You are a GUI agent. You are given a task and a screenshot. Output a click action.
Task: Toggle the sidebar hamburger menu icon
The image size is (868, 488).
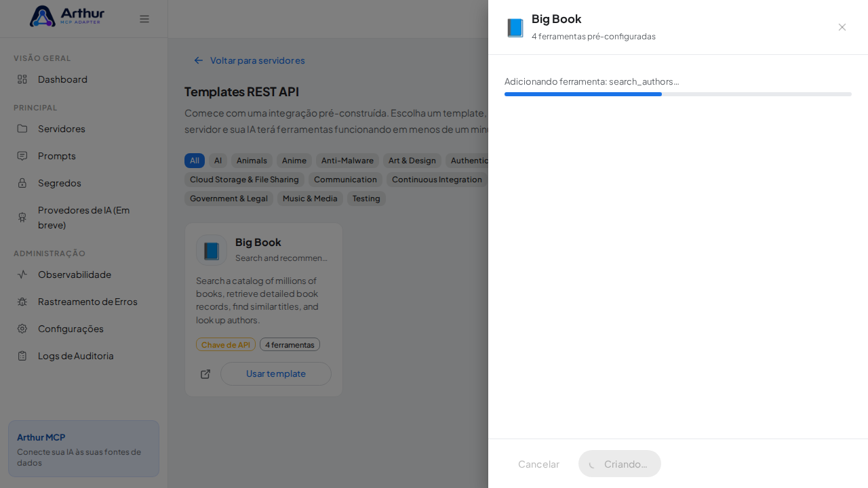click(x=144, y=19)
